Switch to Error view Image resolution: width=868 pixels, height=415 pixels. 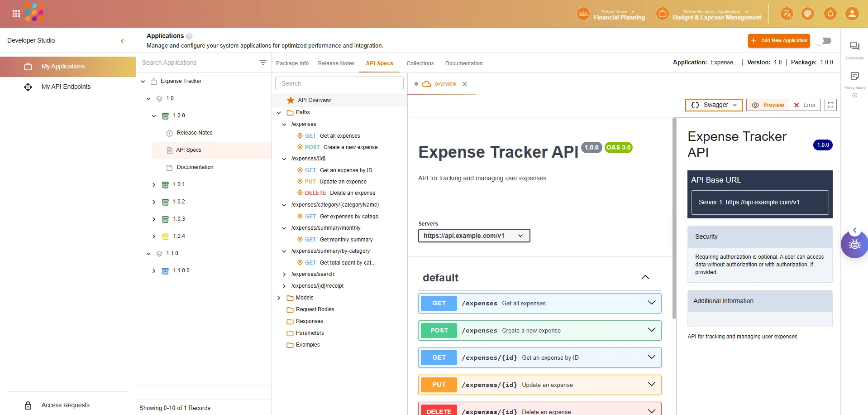(805, 105)
